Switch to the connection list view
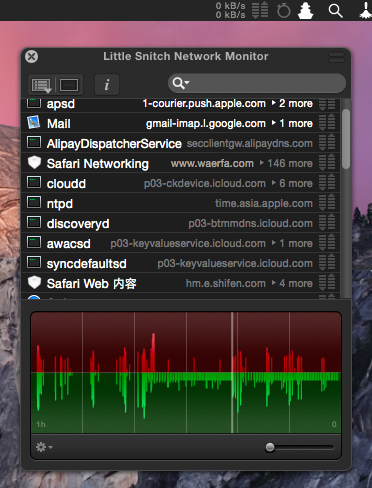This screenshot has height=488, width=372. click(41, 85)
